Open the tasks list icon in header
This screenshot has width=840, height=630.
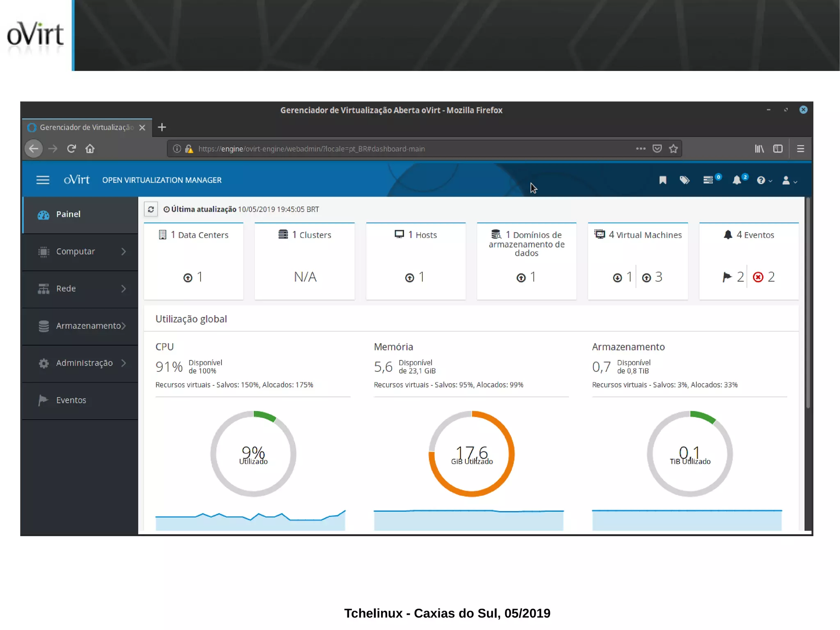point(708,180)
